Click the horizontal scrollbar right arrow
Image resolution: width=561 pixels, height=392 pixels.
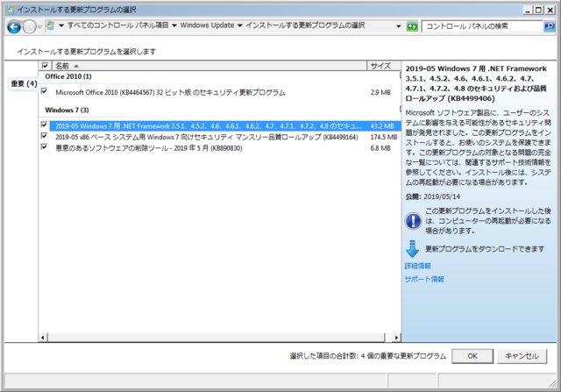(x=396, y=338)
